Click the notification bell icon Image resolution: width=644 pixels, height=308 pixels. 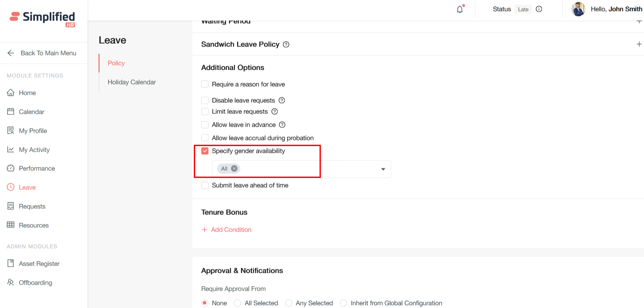tap(460, 9)
